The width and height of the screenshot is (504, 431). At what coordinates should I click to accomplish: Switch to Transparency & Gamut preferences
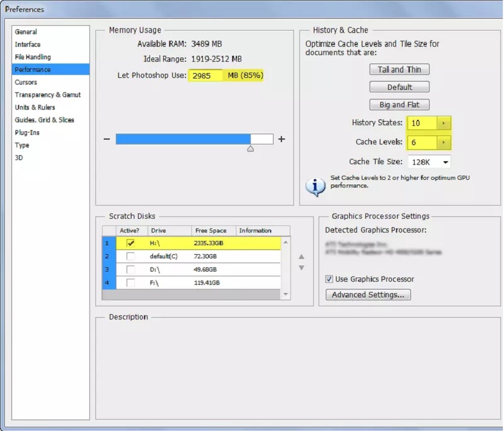tap(47, 95)
